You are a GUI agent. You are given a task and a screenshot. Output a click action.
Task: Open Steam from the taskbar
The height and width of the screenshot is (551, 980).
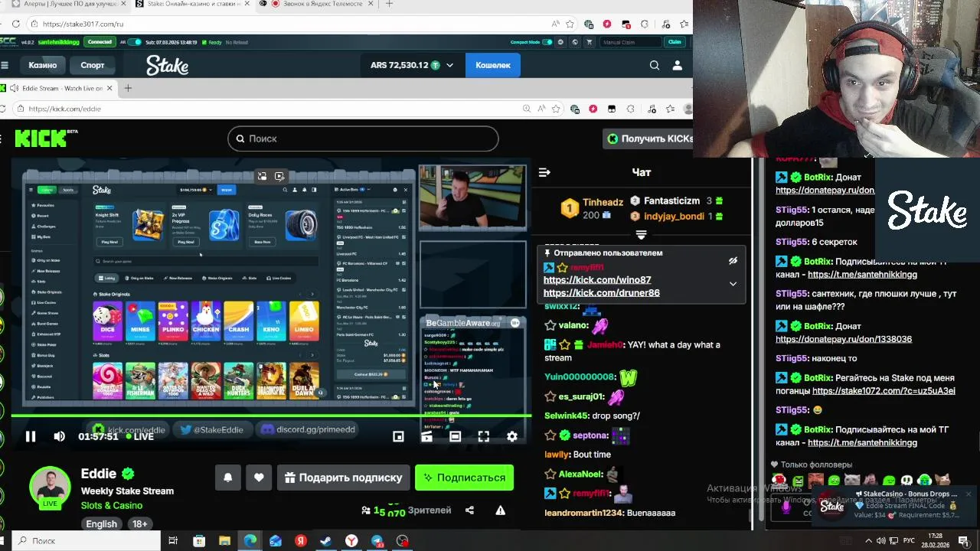pyautogui.click(x=326, y=541)
